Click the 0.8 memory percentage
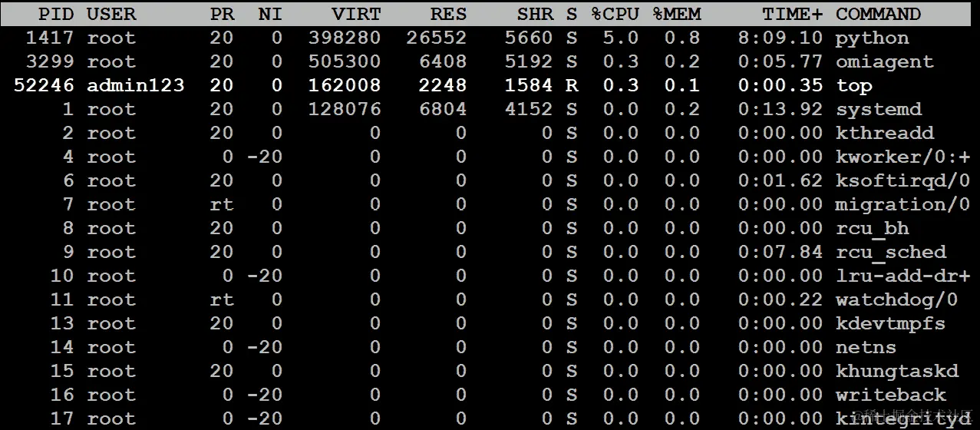 pyautogui.click(x=682, y=38)
